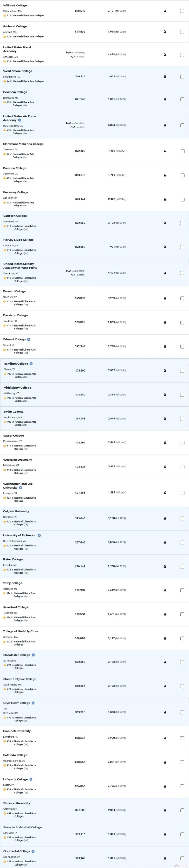Screen dimensions: 189x868
Task: Tick the checkbox for Swarthmore College
Action: [x=182, y=77]
